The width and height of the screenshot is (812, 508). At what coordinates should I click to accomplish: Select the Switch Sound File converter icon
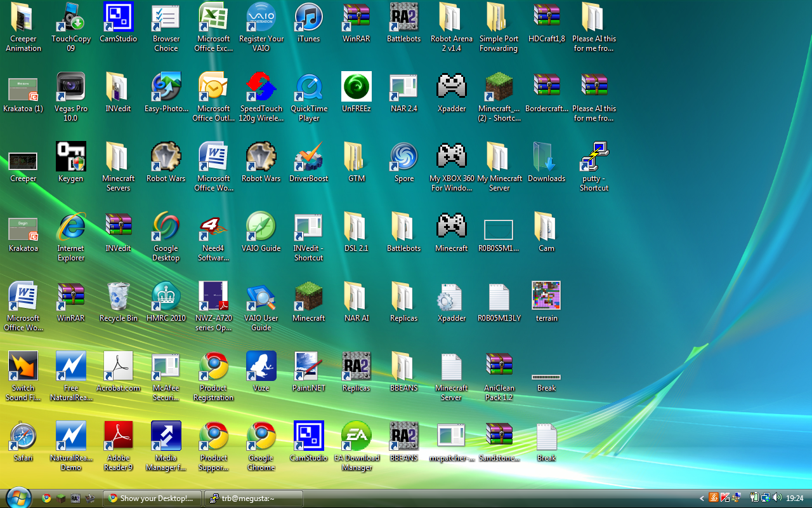23,366
